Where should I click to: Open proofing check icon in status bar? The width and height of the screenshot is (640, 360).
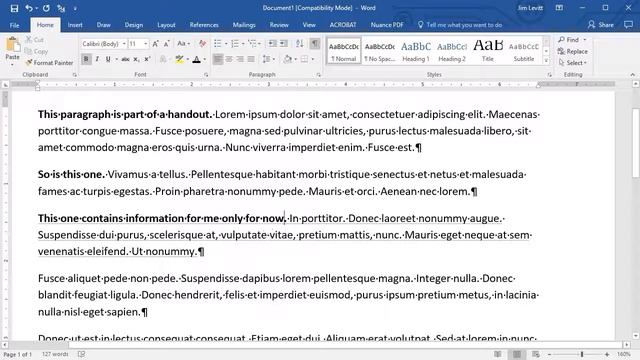point(82,354)
